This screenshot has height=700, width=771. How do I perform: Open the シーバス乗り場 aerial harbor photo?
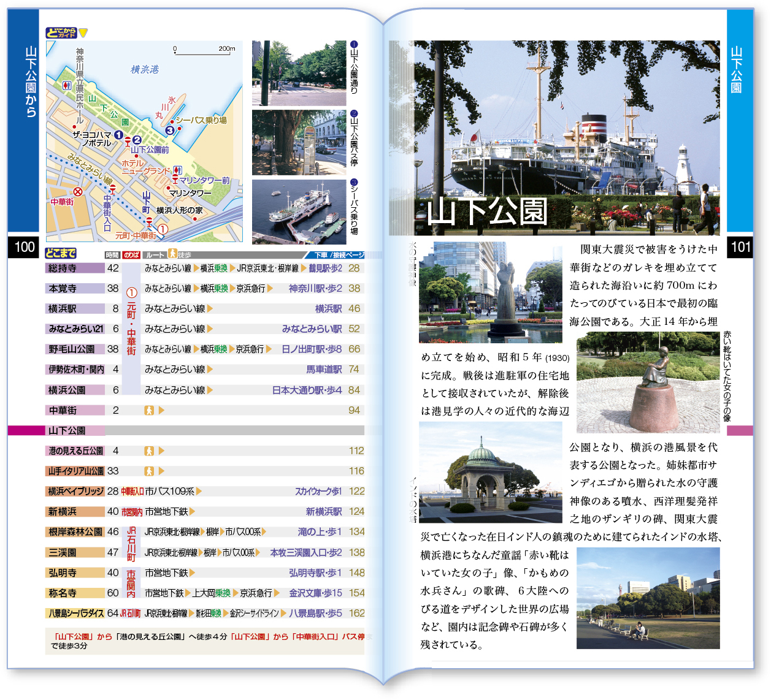pos(299,211)
